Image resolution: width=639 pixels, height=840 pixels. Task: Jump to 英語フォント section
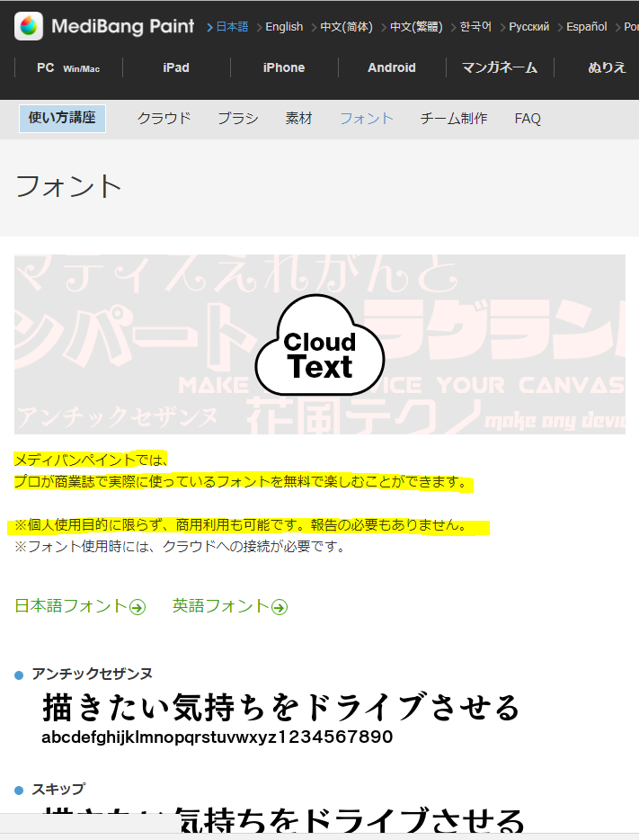click(221, 606)
